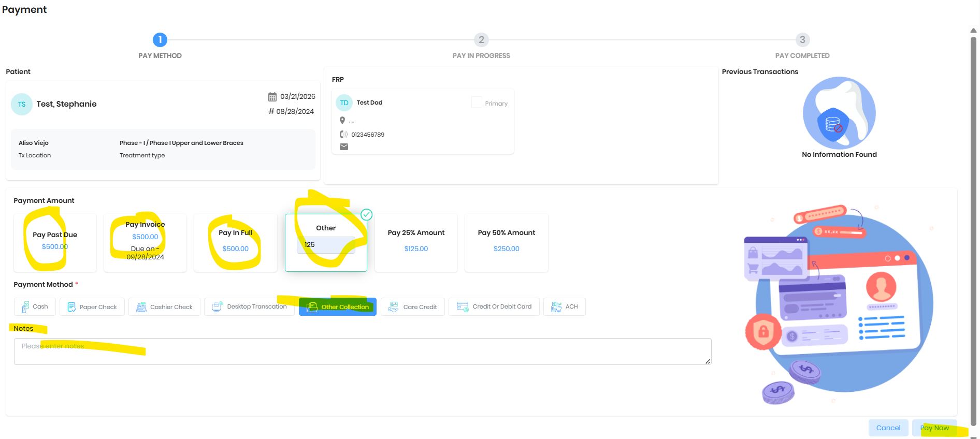Click the Test Dad name text
Viewport: 980px width, 439px height.
[x=369, y=103]
